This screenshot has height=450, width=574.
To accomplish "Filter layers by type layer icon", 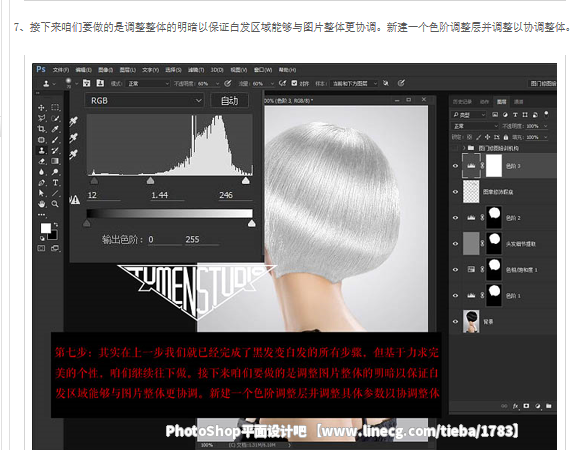I will 515,115.
